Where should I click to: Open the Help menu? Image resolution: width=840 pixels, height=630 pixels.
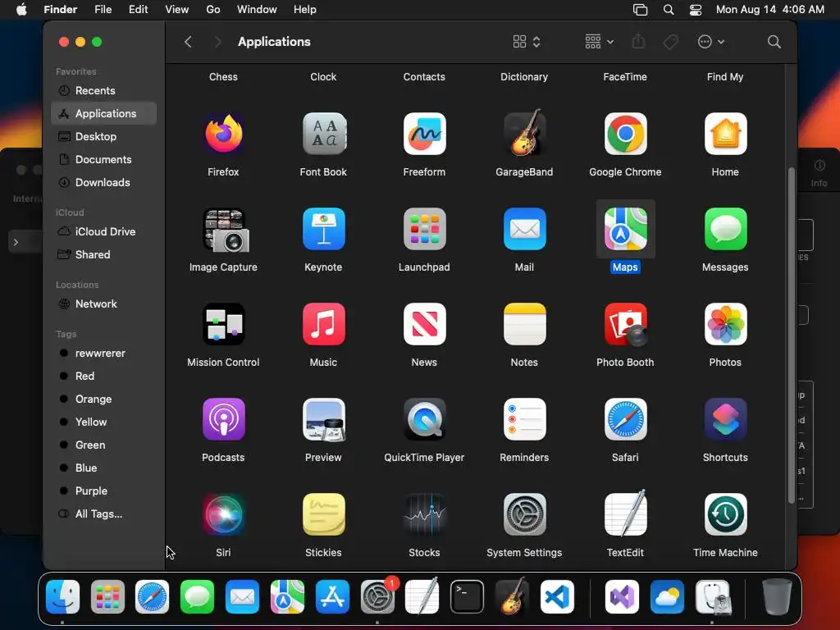pos(305,10)
